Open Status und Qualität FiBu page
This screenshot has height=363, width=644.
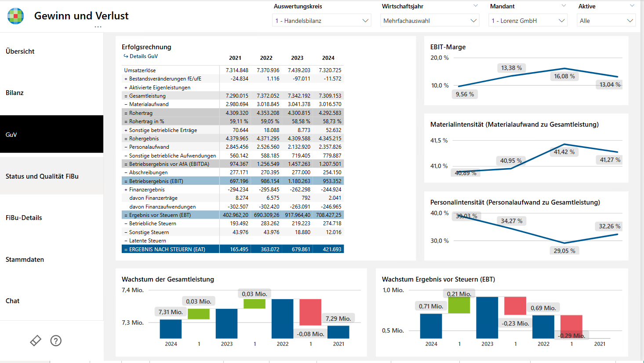click(52, 176)
